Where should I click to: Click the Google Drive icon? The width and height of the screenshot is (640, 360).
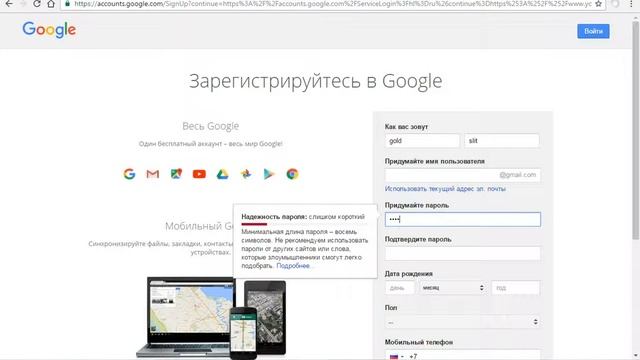[x=222, y=174]
